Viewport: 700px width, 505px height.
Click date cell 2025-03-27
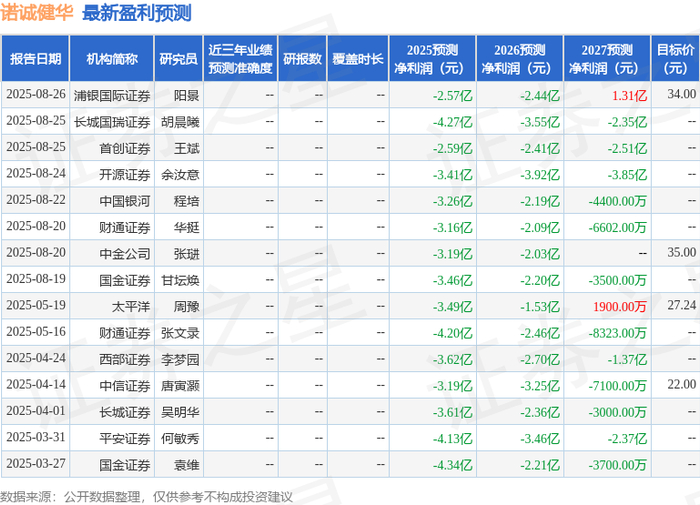36,463
